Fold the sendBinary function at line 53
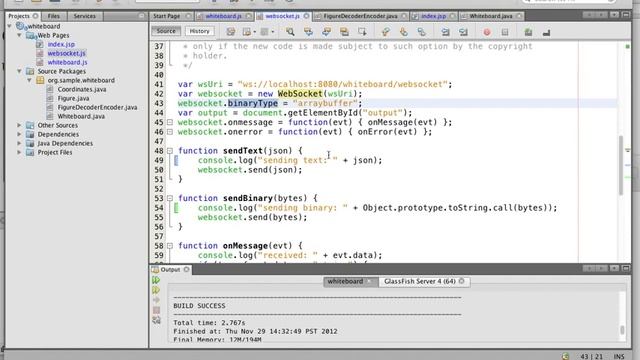This screenshot has height=360, width=640. 170,198
